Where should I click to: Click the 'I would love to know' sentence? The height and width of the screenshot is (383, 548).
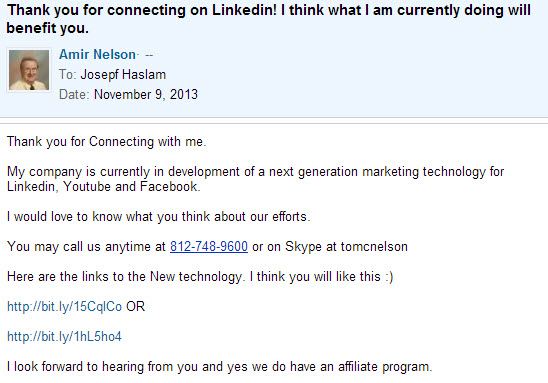click(159, 217)
